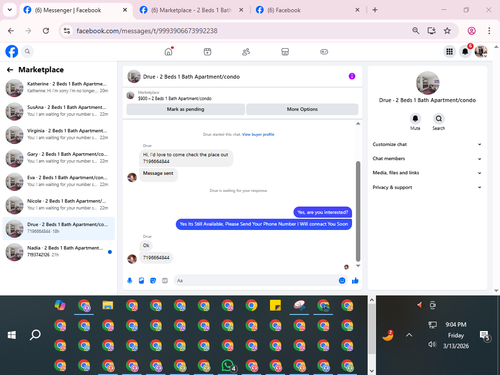500x375 pixels.
Task: Open Nicole's apartment conversation
Action: pyautogui.click(x=58, y=205)
